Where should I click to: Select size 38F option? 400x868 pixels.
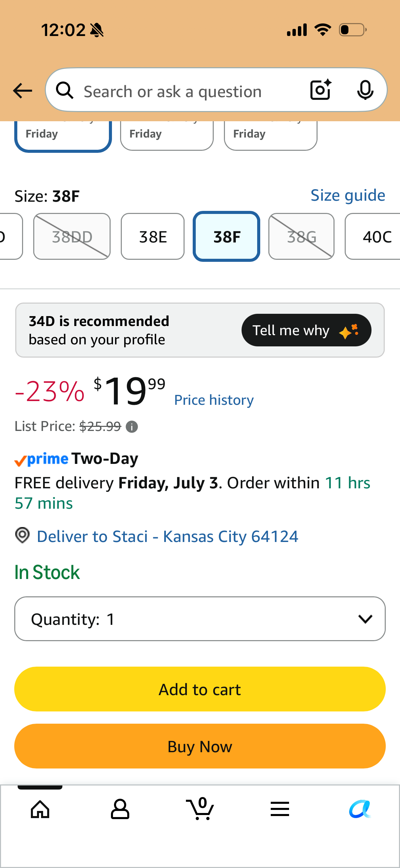click(227, 236)
